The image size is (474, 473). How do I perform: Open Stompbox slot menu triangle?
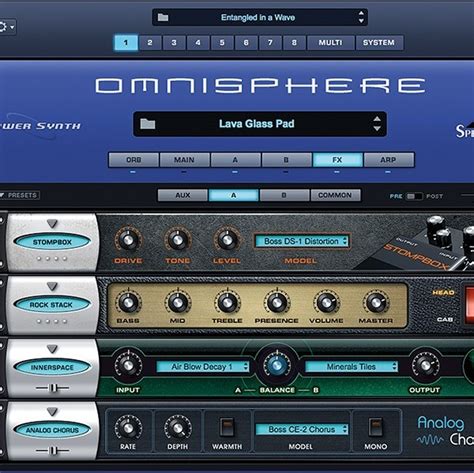point(52,223)
